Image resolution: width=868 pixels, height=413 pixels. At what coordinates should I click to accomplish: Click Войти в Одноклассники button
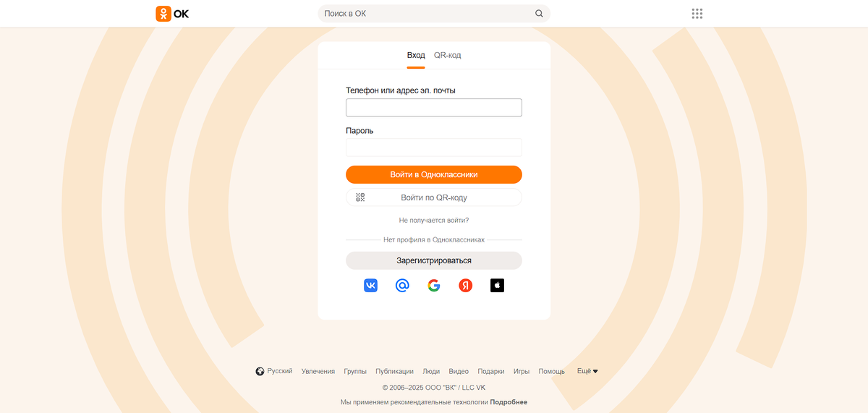(x=434, y=174)
